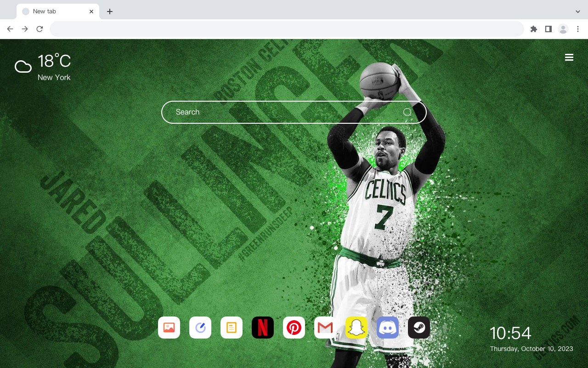The image size is (588, 368).
Task: Open Chrome's three-dot menu
Action: pos(578,29)
